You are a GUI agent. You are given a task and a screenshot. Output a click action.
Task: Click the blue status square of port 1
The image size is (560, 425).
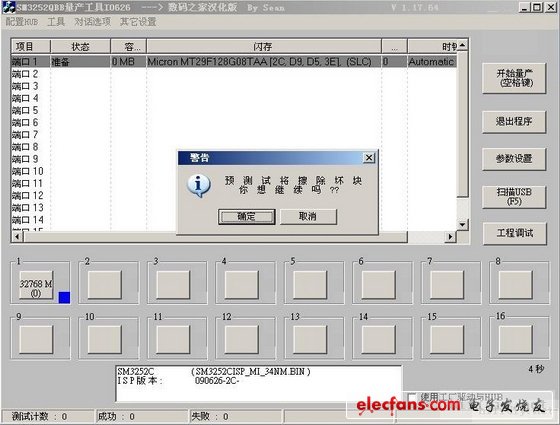click(x=64, y=298)
